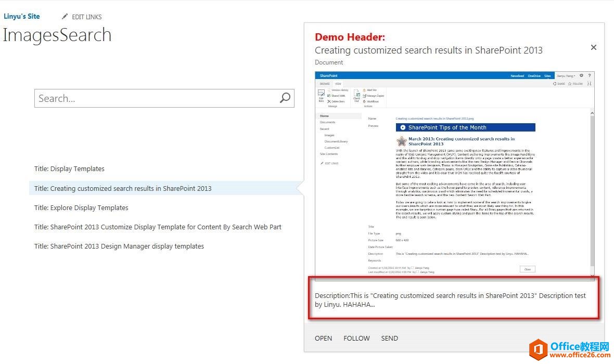This screenshot has width=614, height=364.
Task: Click the play icon in Tips banner
Action: point(402,127)
